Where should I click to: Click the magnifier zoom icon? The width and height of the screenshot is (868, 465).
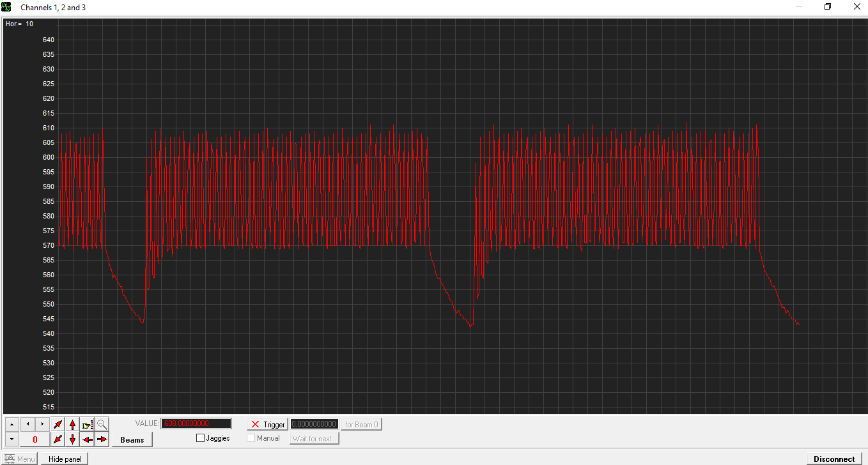102,424
